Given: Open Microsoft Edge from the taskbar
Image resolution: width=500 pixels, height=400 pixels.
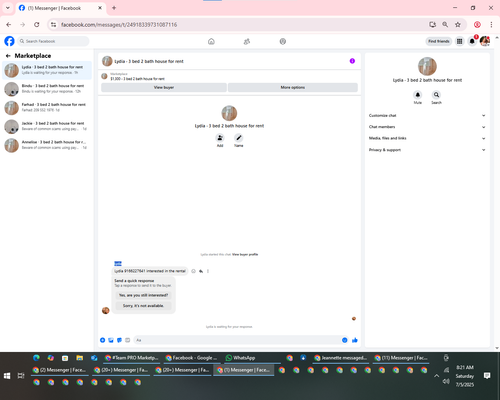Looking at the screenshot, I should (x=36, y=358).
